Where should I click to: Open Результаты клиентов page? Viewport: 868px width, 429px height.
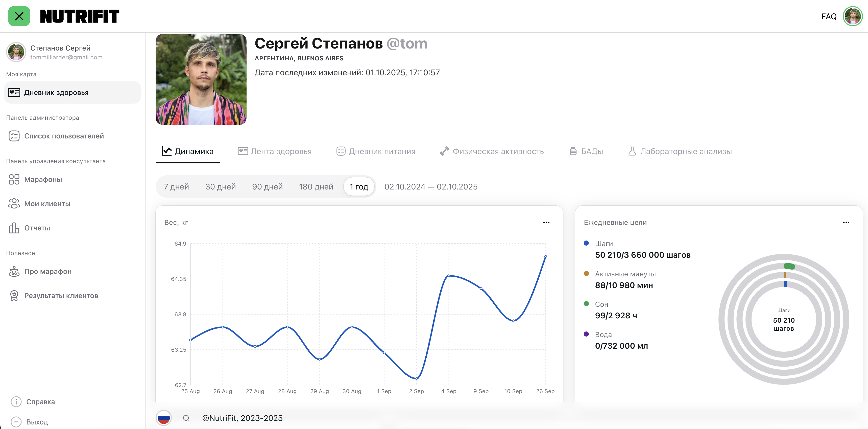coord(61,296)
